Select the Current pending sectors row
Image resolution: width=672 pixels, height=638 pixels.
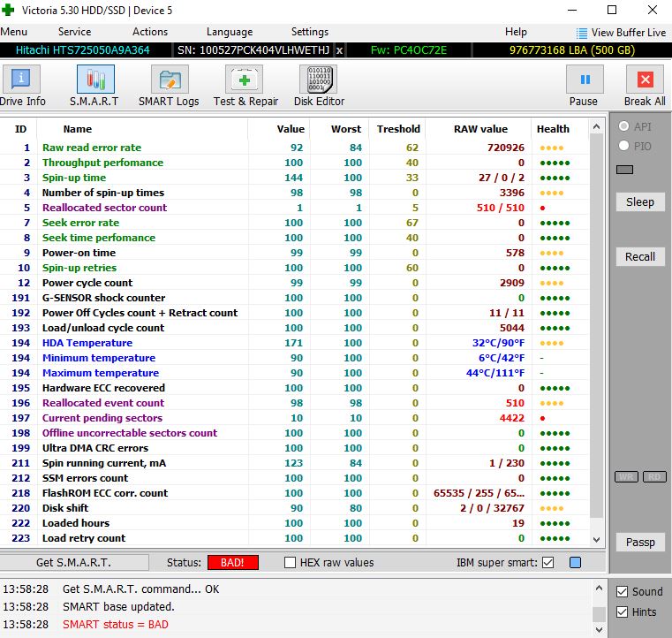tap(294, 418)
